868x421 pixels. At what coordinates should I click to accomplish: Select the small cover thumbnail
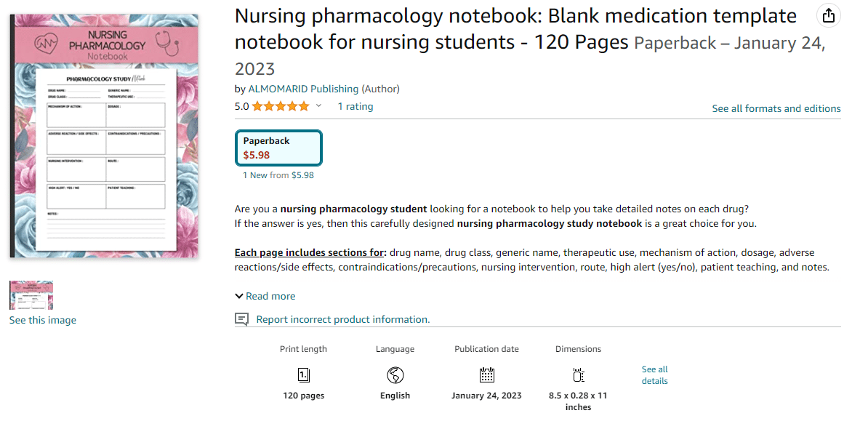coord(31,294)
